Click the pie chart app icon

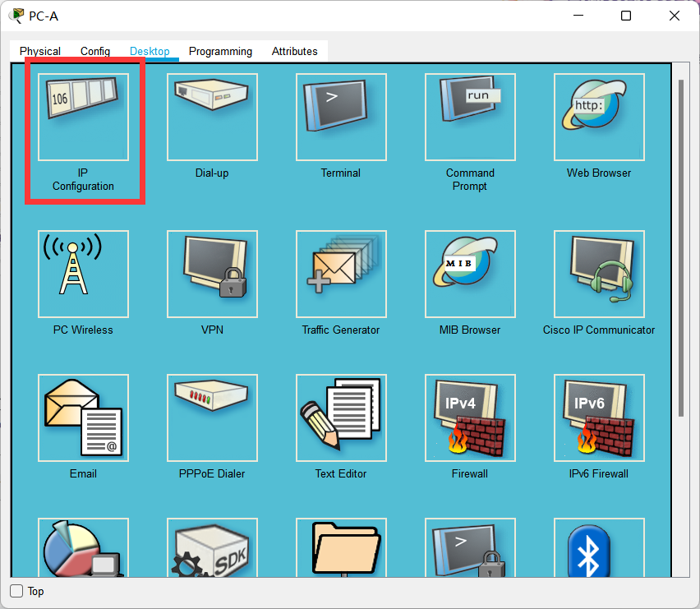coord(84,547)
